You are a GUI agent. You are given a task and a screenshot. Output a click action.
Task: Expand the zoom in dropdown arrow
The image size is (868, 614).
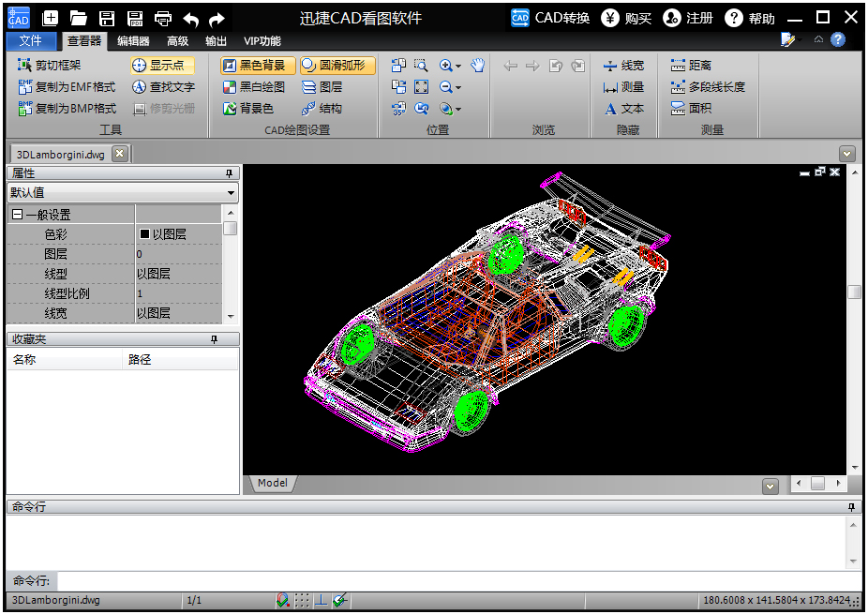point(458,67)
